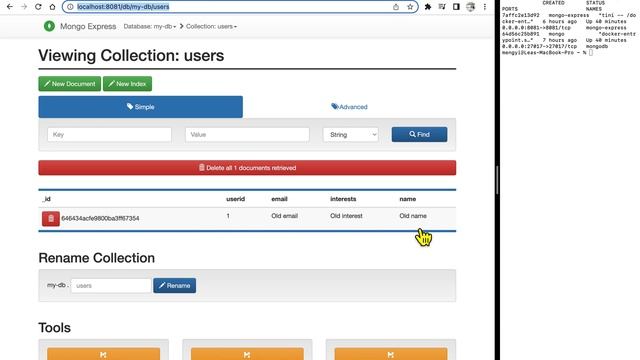The image size is (640, 360).
Task: Expand the Collection: users dropdown
Action: pos(211,26)
